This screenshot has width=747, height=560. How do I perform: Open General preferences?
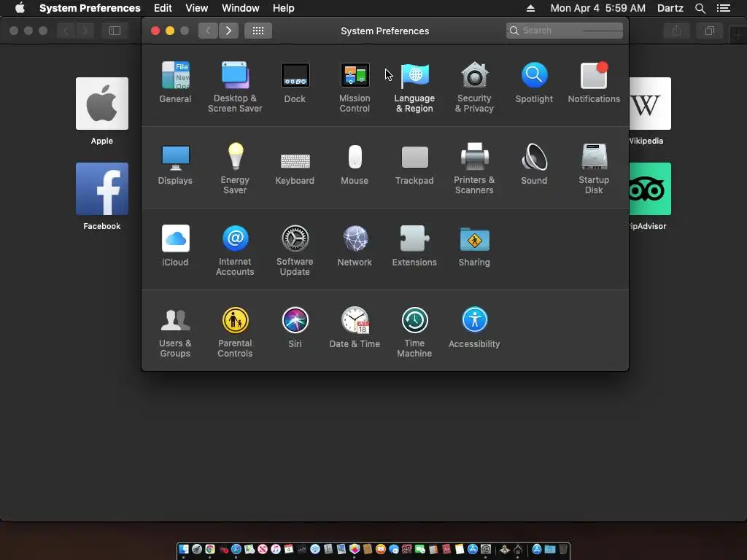click(x=175, y=82)
